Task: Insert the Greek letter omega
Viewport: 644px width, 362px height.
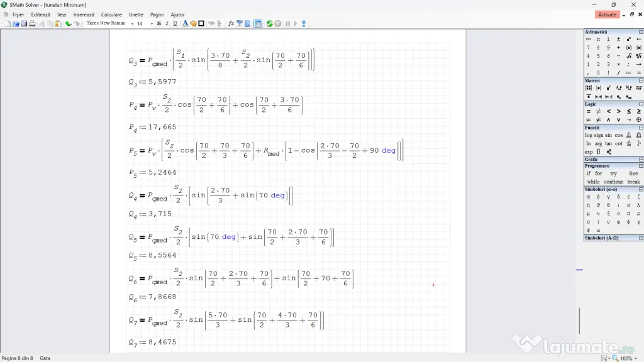Action: point(599,230)
